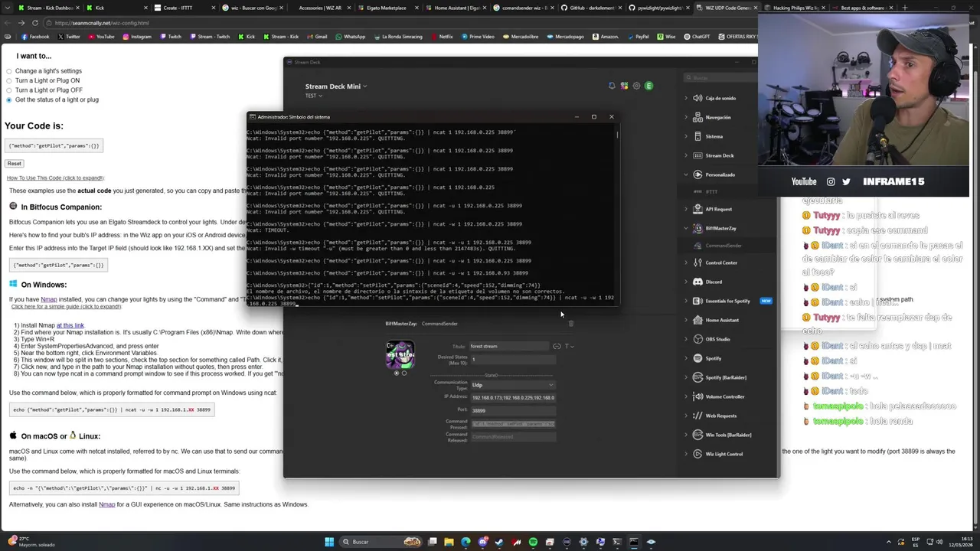
Task: Open 'How To Use This Code' expand link
Action: click(x=55, y=178)
